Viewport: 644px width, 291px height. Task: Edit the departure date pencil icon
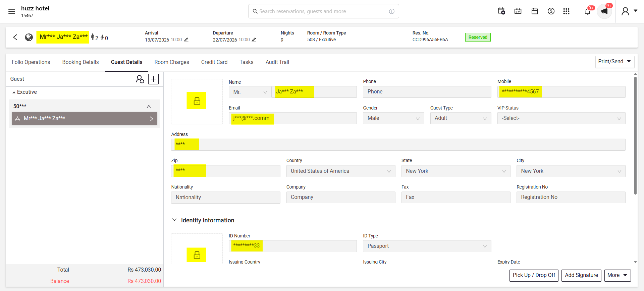(254, 40)
